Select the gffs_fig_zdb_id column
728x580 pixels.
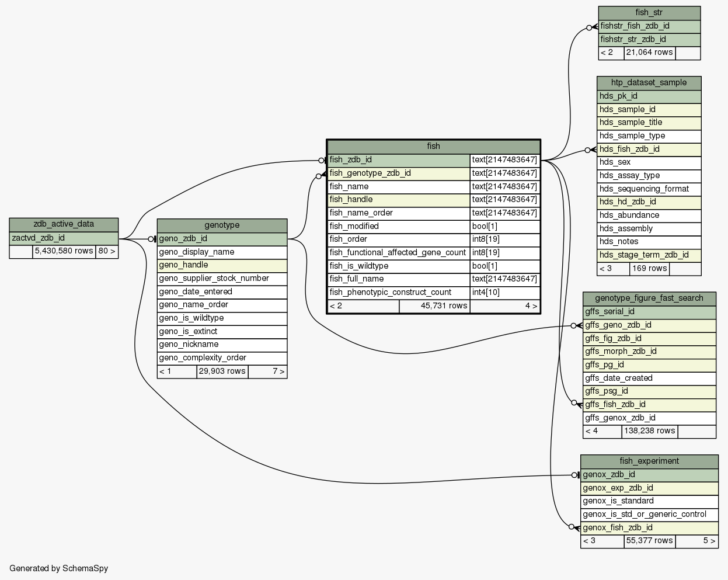[x=649, y=339]
